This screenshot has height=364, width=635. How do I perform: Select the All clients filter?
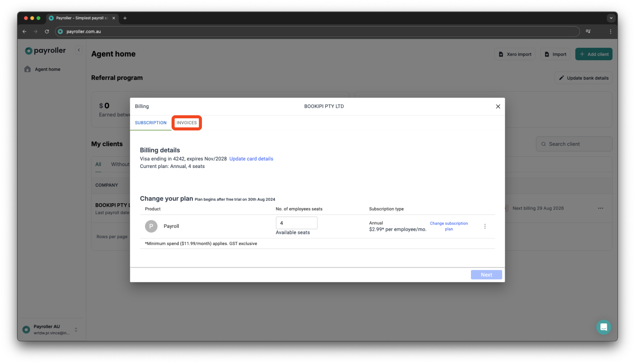point(98,164)
